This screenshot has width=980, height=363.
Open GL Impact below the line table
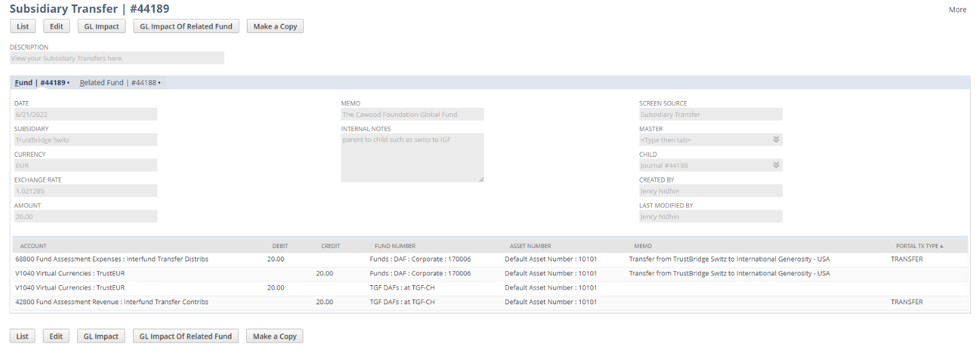101,336
